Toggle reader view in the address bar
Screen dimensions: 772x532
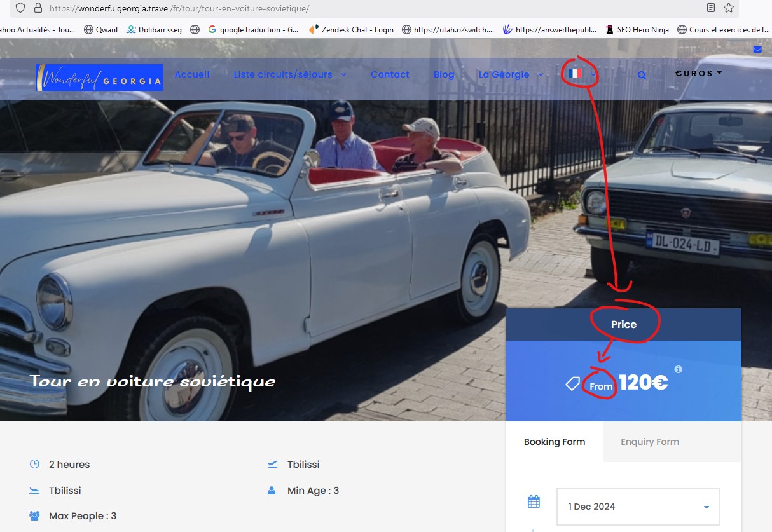click(x=711, y=8)
